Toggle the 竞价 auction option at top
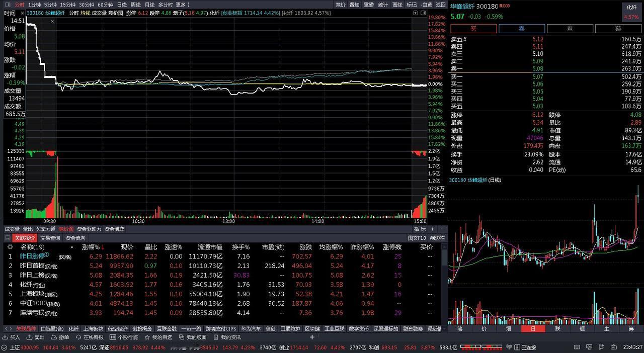 [x=341, y=5]
